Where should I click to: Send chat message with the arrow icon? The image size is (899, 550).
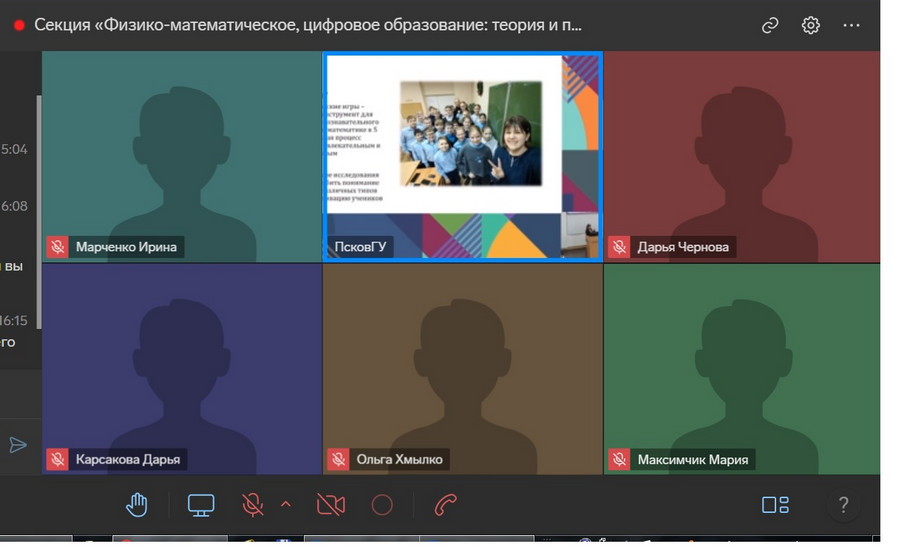(18, 445)
